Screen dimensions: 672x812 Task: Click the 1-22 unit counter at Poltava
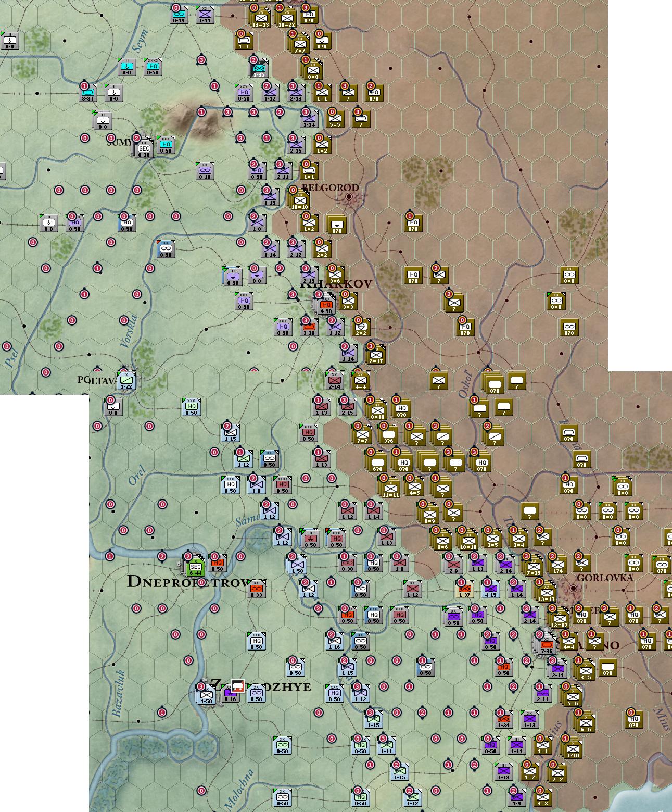pos(126,381)
